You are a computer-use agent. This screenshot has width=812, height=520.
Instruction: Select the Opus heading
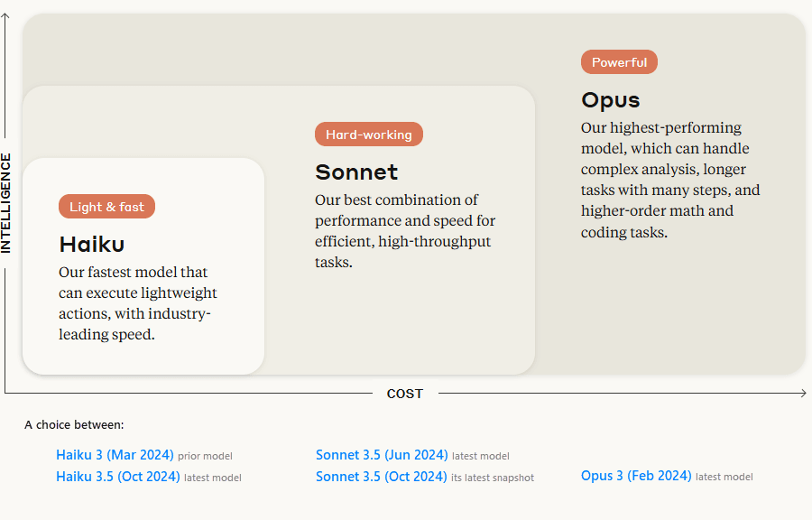611,100
